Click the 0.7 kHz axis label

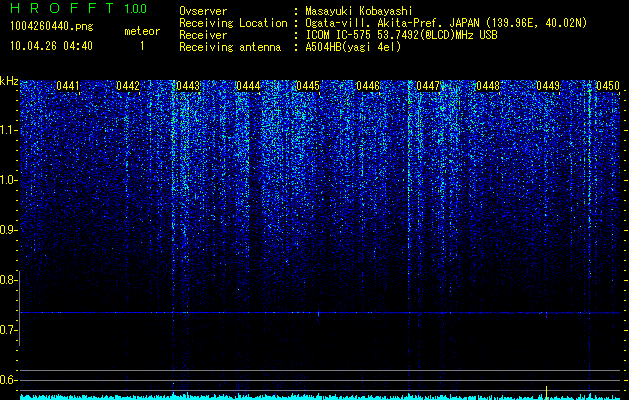click(x=9, y=330)
